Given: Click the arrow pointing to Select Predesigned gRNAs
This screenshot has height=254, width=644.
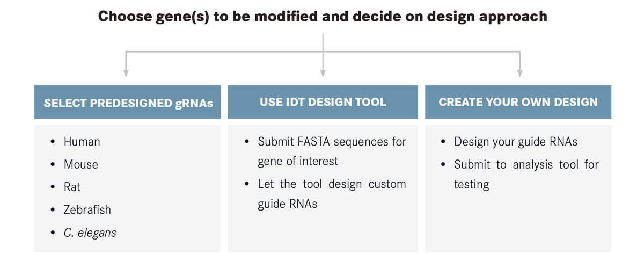Looking at the screenshot, I should (126, 71).
